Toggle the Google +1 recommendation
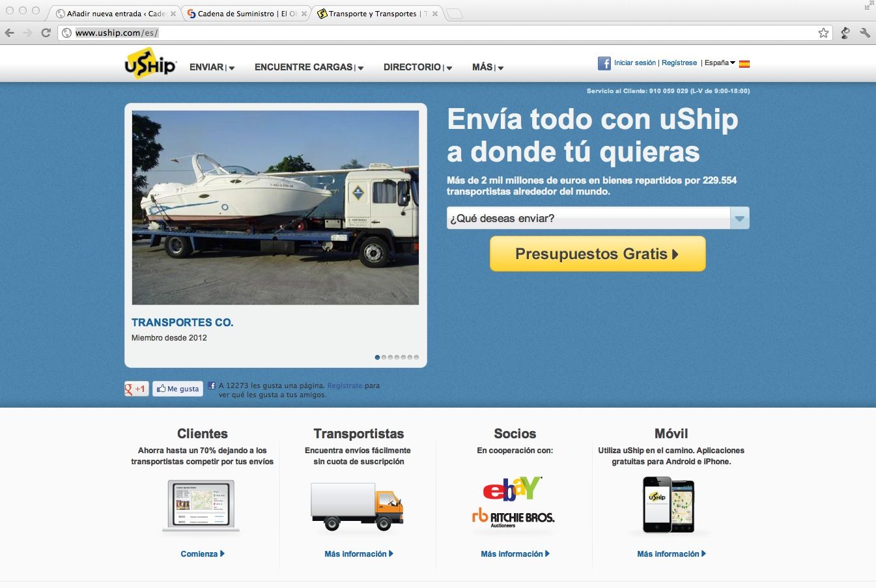 coord(136,388)
